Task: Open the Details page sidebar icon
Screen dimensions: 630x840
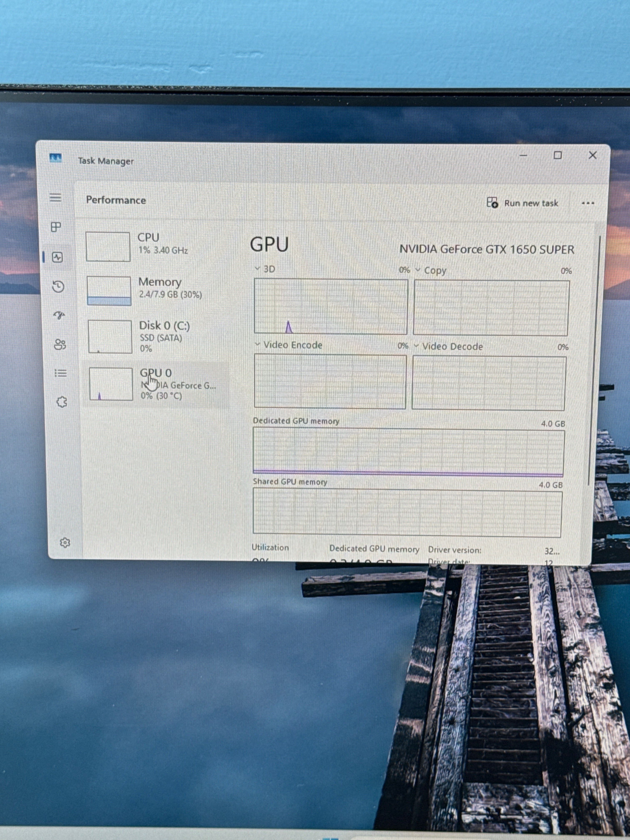Action: [x=61, y=373]
